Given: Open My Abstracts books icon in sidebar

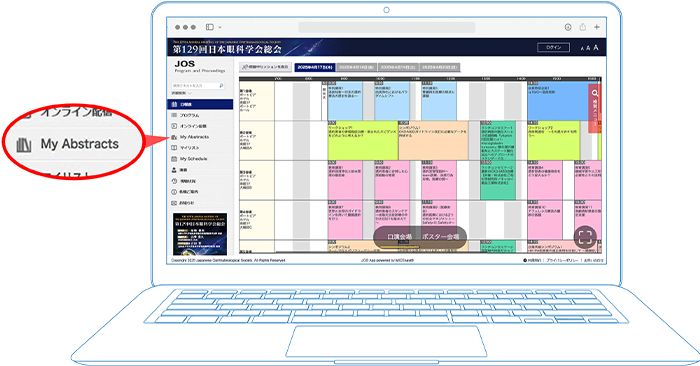Looking at the screenshot, I should point(175,137).
